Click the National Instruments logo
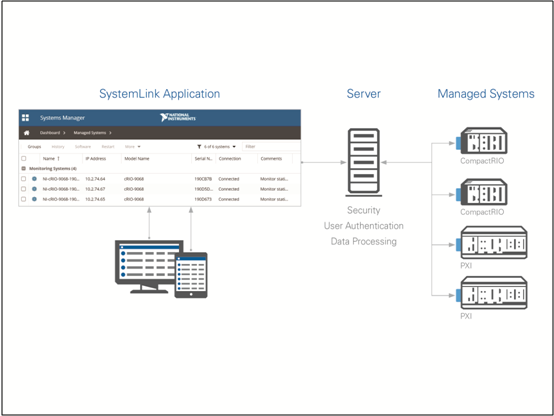Screen dimensions: 554x416 click(177, 117)
